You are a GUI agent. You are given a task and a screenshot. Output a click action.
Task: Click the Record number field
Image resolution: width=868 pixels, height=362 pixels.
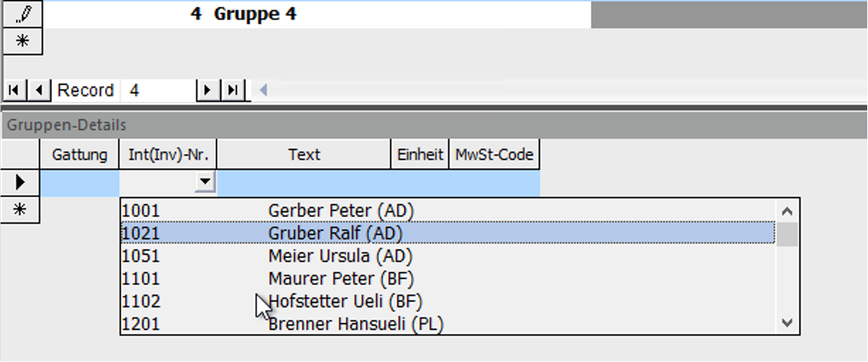click(158, 90)
